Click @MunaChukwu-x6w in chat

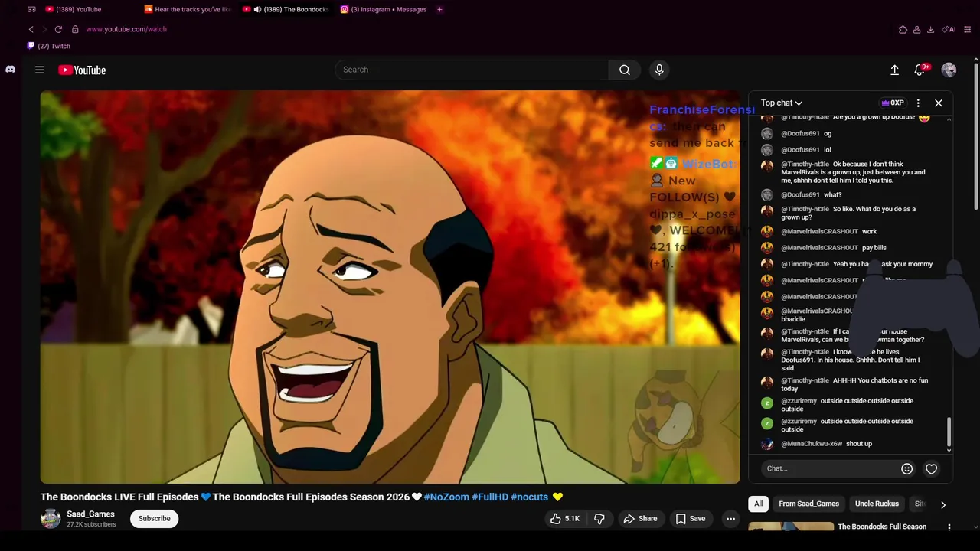pos(812,444)
